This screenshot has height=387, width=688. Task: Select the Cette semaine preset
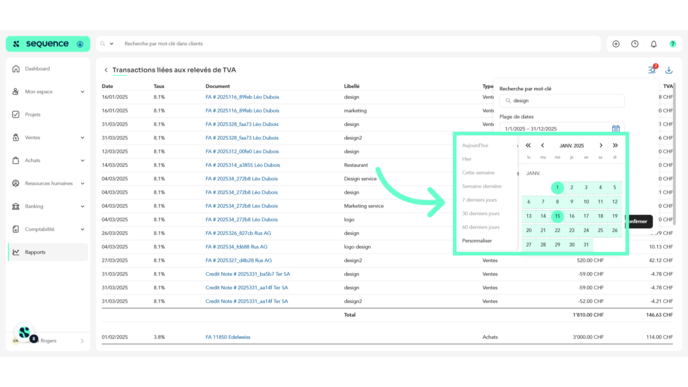coord(478,172)
